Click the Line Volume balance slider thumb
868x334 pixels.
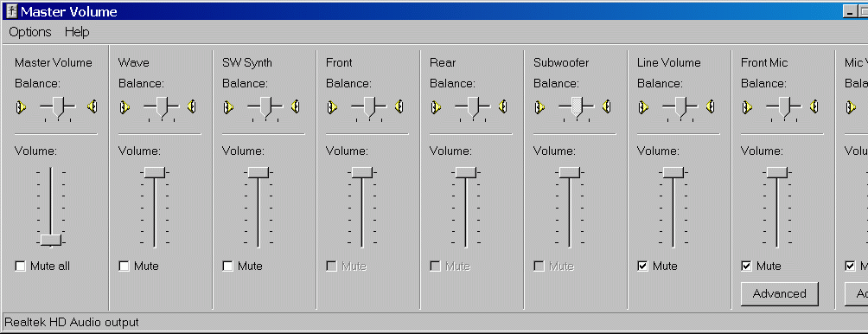(680, 107)
